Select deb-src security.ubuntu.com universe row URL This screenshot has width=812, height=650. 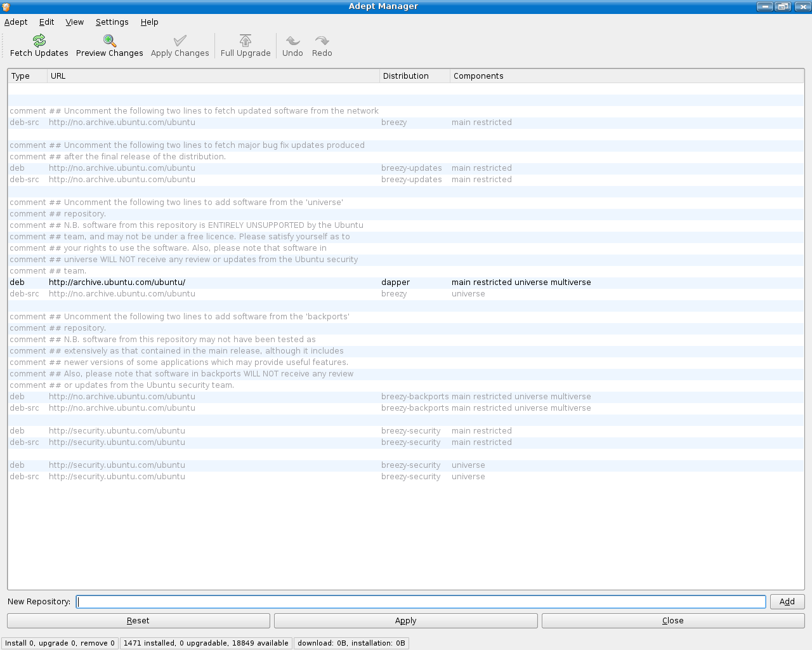pos(117,477)
